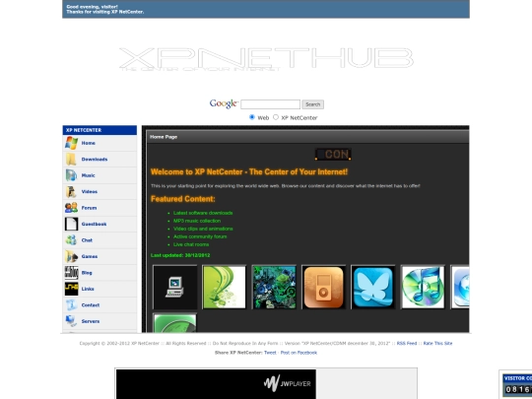Click the orange iPod icon
The height and width of the screenshot is (399, 532).
(x=323, y=288)
